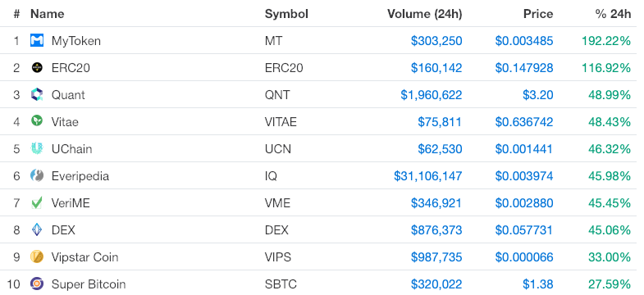Screen dimensions: 644x295
Task: Open Vipstar Coin price $0.000066
Action: pyautogui.click(x=524, y=257)
